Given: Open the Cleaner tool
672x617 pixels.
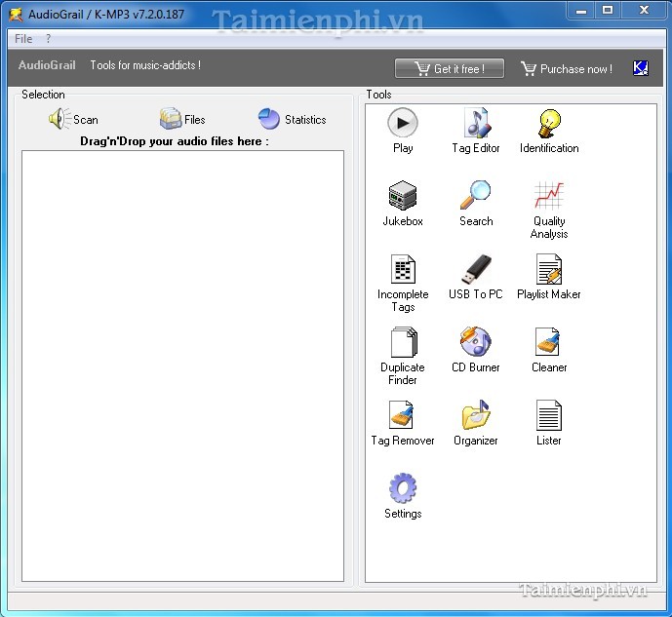Looking at the screenshot, I should pos(549,343).
